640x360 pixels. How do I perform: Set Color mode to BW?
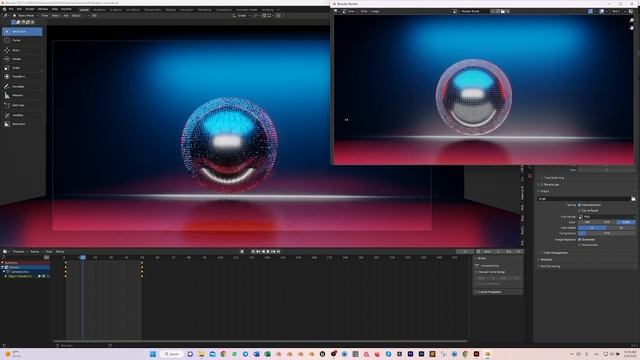point(587,222)
